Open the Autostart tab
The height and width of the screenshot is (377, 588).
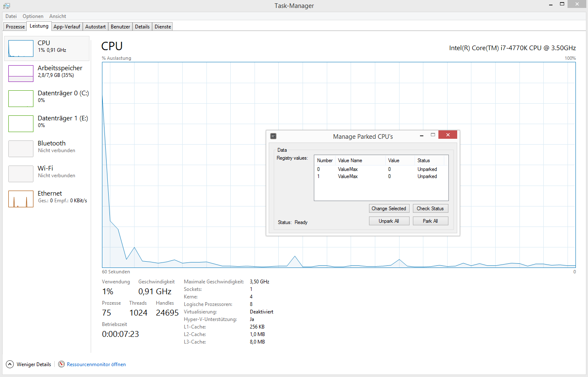95,26
